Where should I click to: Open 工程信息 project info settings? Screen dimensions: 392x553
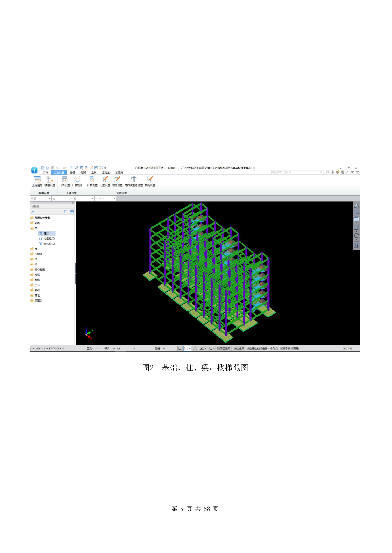(37, 181)
